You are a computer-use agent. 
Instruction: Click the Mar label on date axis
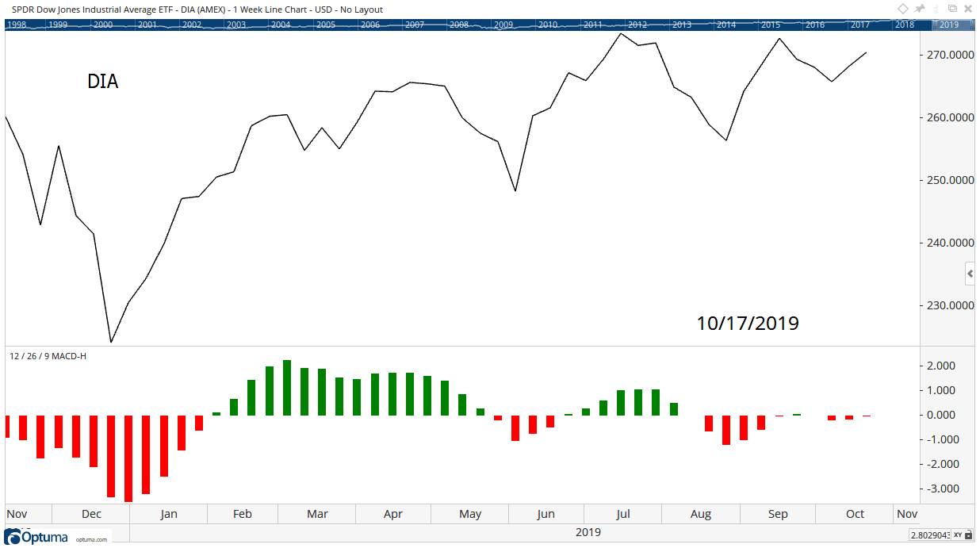317,514
